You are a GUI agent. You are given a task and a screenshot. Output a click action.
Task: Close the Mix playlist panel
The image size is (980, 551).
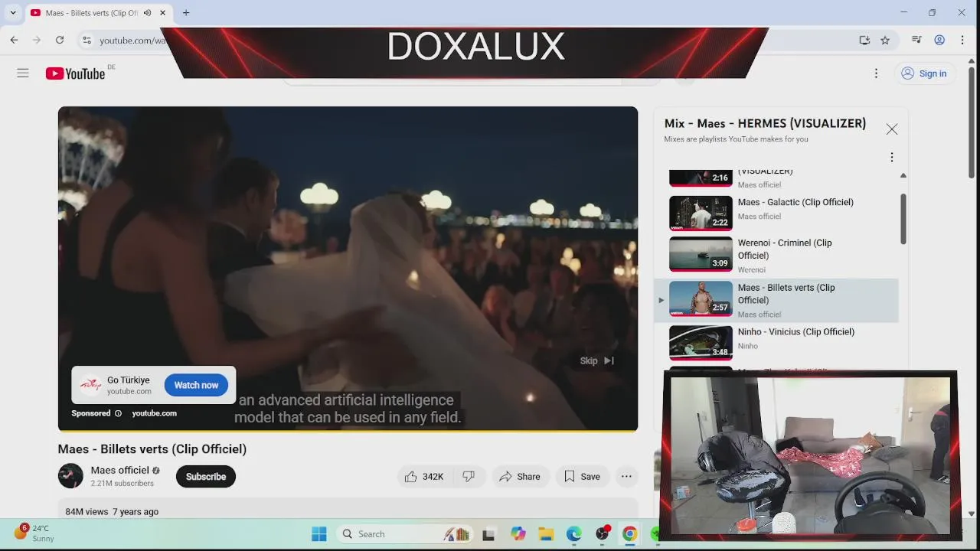(892, 129)
